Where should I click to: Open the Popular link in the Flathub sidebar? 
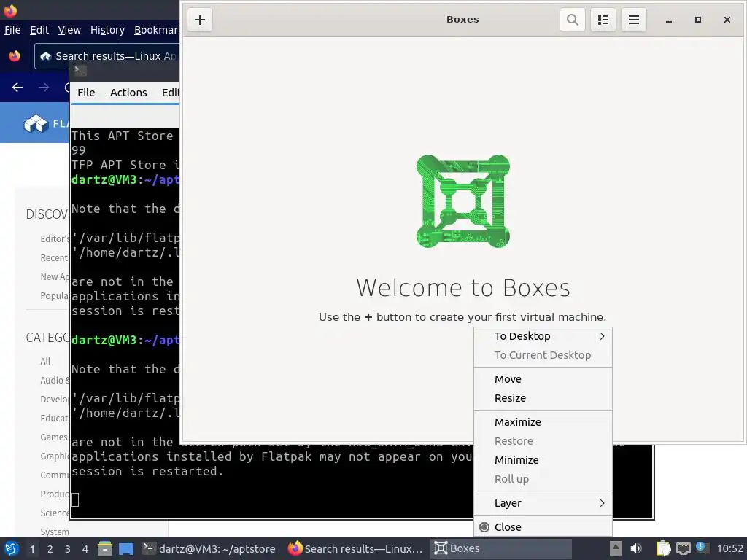(x=54, y=296)
